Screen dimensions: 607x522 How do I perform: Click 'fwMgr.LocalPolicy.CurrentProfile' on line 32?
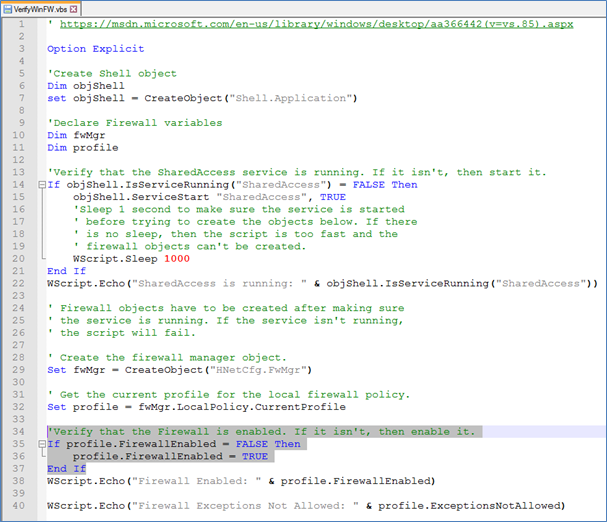click(242, 407)
